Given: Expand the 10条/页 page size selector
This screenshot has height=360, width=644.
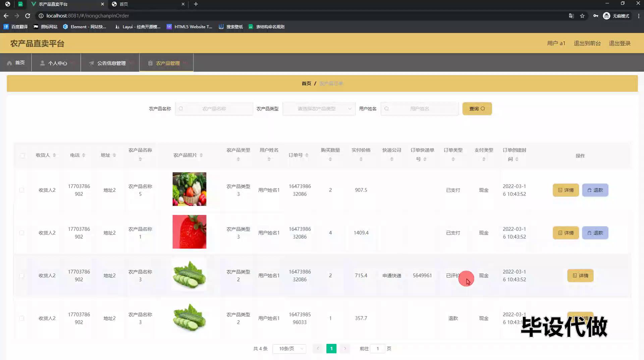Looking at the screenshot, I should (x=289, y=349).
